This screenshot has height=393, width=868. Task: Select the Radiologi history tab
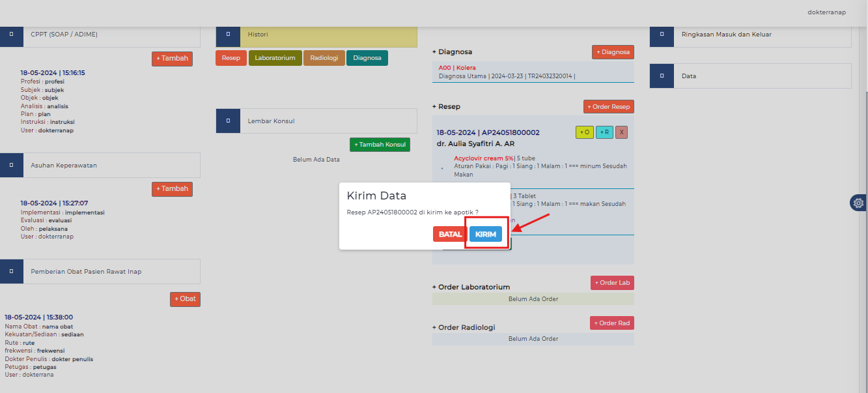[x=324, y=58]
